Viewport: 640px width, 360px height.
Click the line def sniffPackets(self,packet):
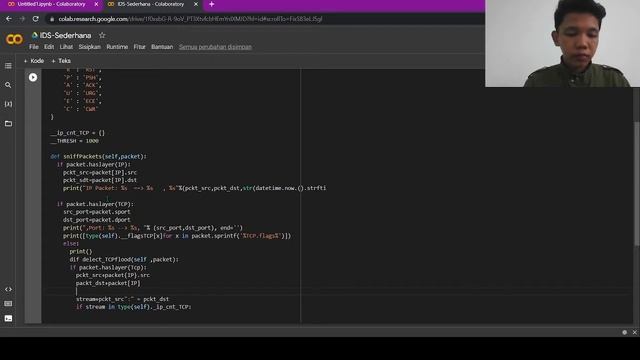98,156
